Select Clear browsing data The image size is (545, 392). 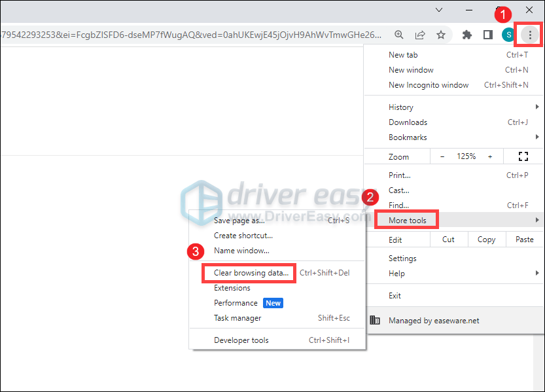tap(251, 273)
